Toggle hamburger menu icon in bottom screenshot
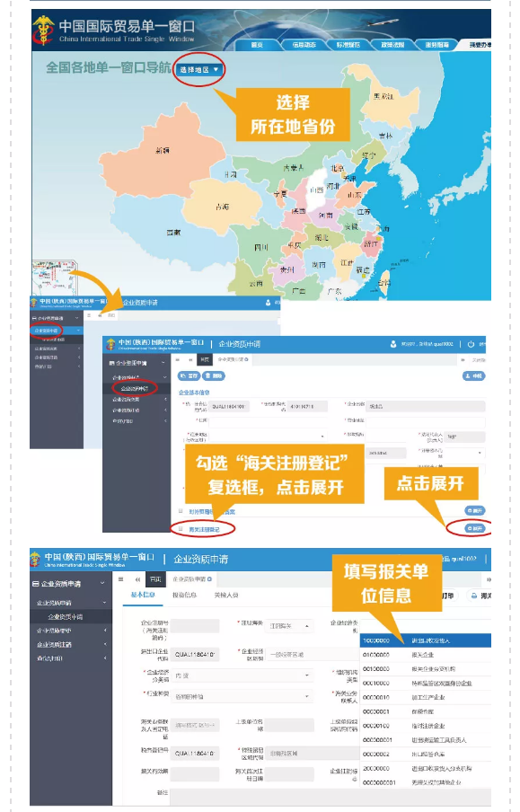This screenshot has height=812, width=520. click(121, 579)
